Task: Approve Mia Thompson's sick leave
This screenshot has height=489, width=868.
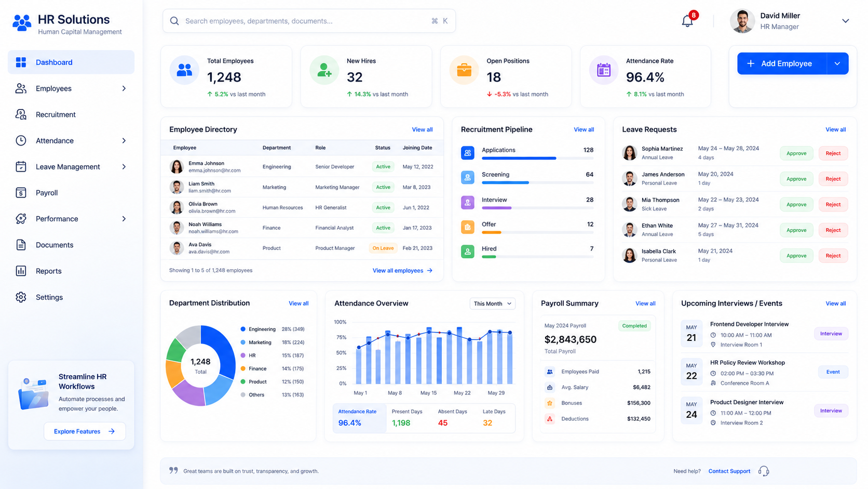Action: 796,204
